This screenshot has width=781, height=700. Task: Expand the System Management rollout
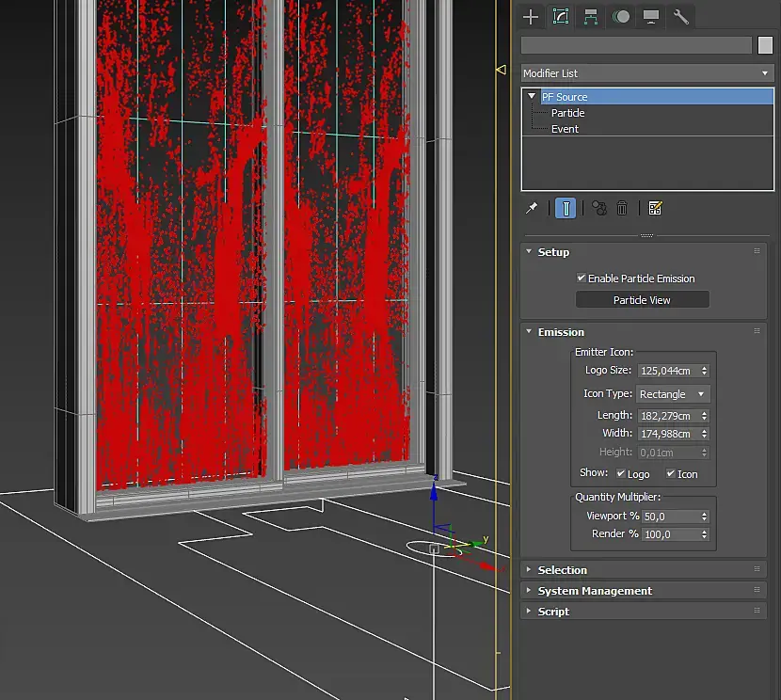click(x=594, y=591)
